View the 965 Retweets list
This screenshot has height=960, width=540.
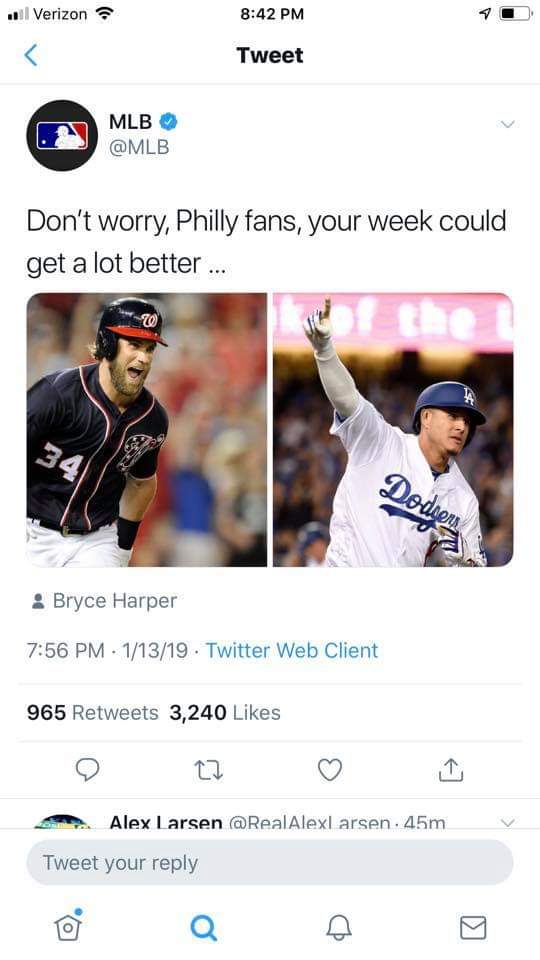point(92,713)
